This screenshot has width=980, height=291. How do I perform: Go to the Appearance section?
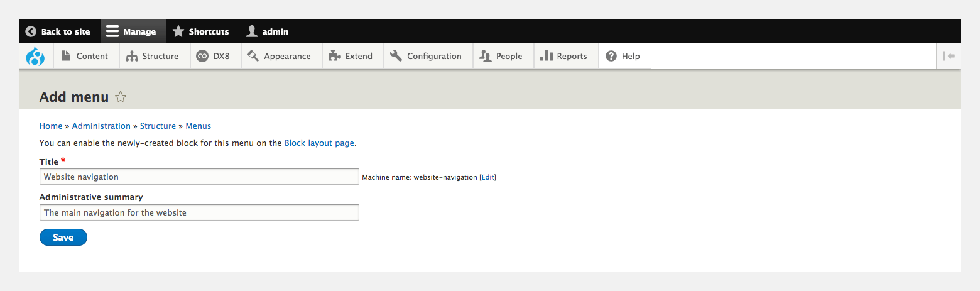point(279,56)
